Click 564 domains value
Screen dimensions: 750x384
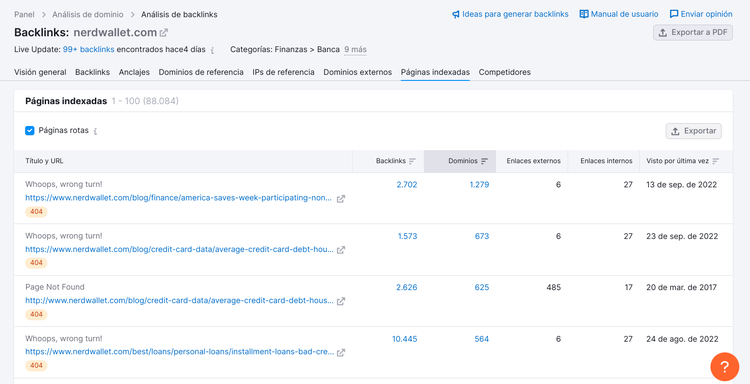click(482, 339)
